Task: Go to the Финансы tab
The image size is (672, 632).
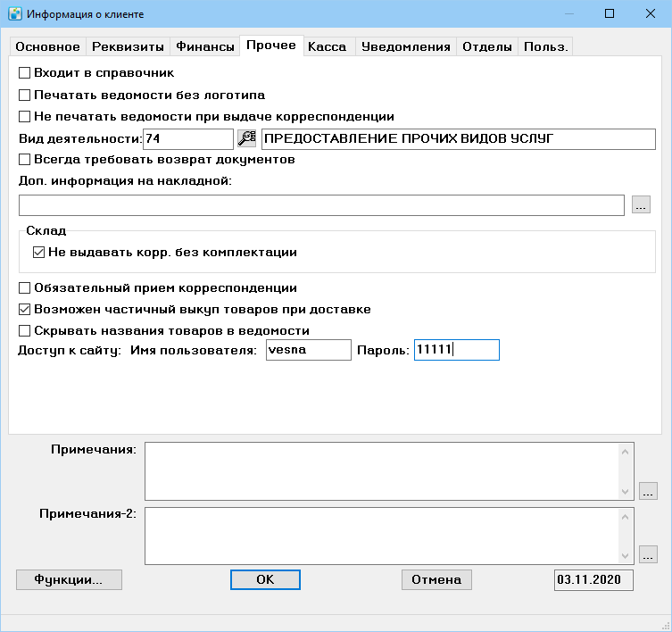Action: click(x=205, y=46)
